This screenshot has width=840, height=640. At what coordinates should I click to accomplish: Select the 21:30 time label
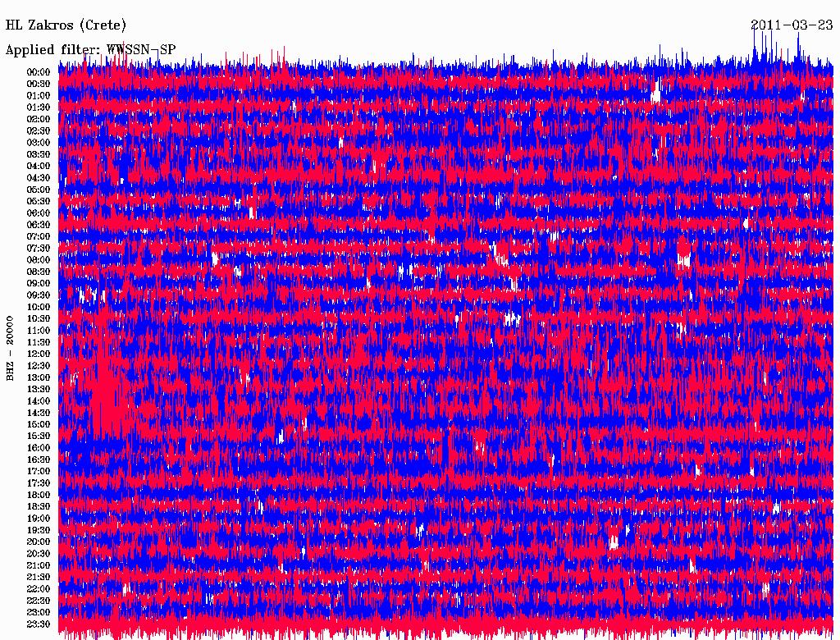39,578
